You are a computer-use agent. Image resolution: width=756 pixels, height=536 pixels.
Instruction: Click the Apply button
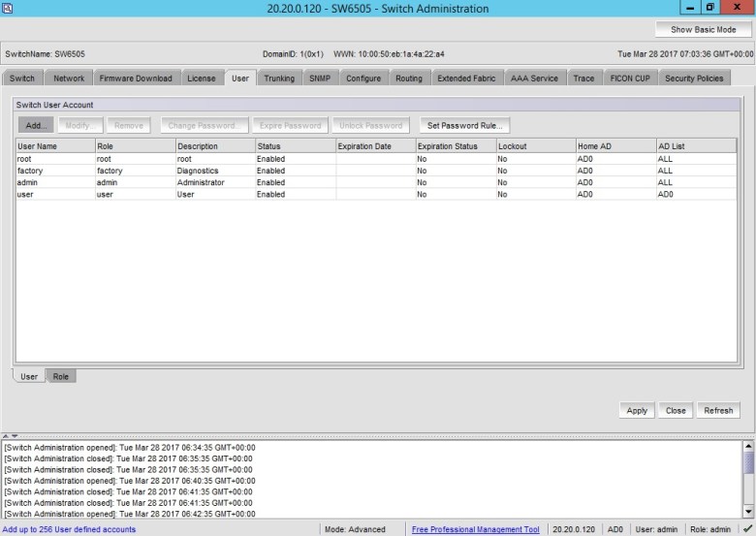637,410
